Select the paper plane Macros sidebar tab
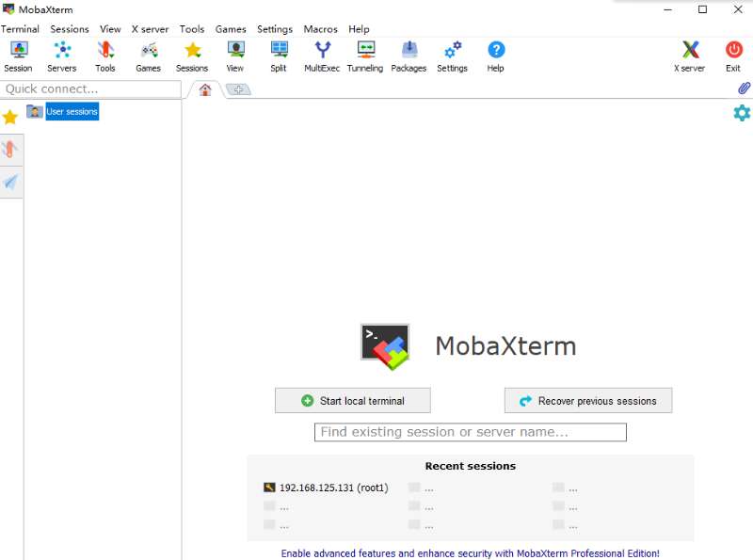This screenshot has width=753, height=560. click(10, 182)
